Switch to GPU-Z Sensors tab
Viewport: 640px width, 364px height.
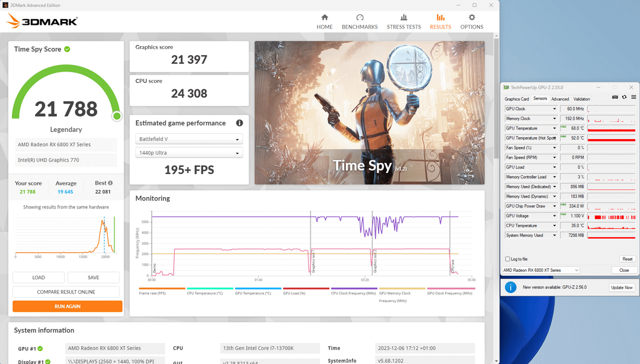(540, 99)
